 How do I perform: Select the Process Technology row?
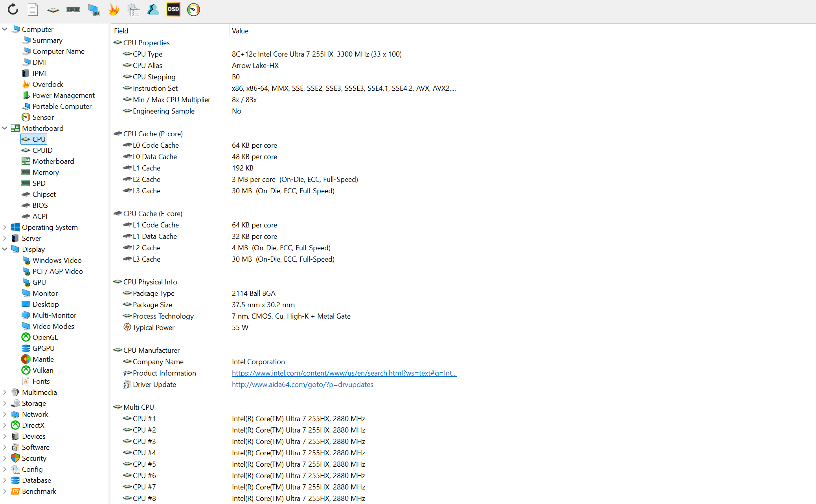tap(285, 316)
